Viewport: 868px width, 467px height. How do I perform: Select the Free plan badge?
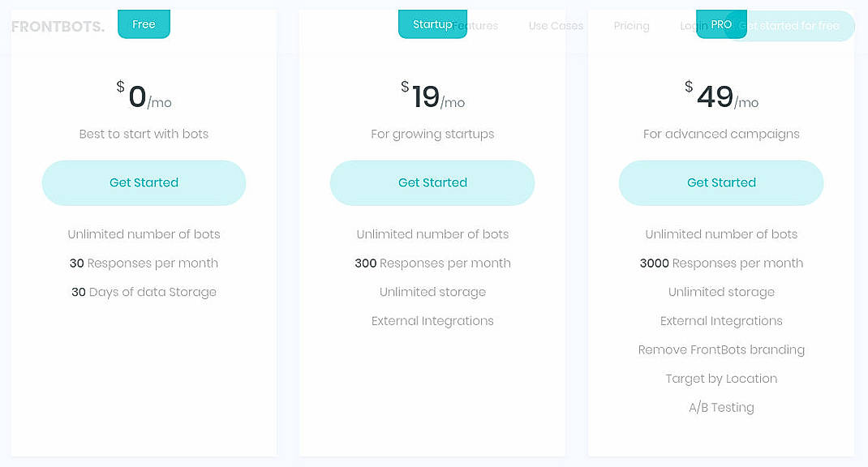(144, 24)
